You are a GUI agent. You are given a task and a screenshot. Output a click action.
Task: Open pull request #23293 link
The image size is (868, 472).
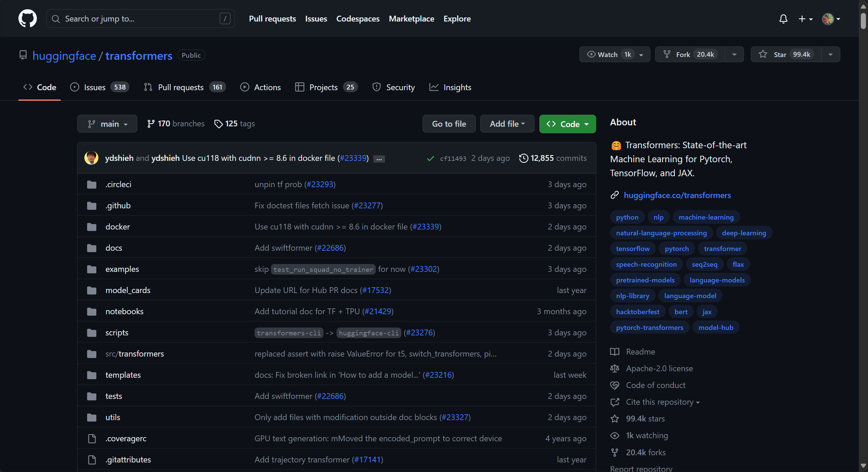tap(320, 184)
